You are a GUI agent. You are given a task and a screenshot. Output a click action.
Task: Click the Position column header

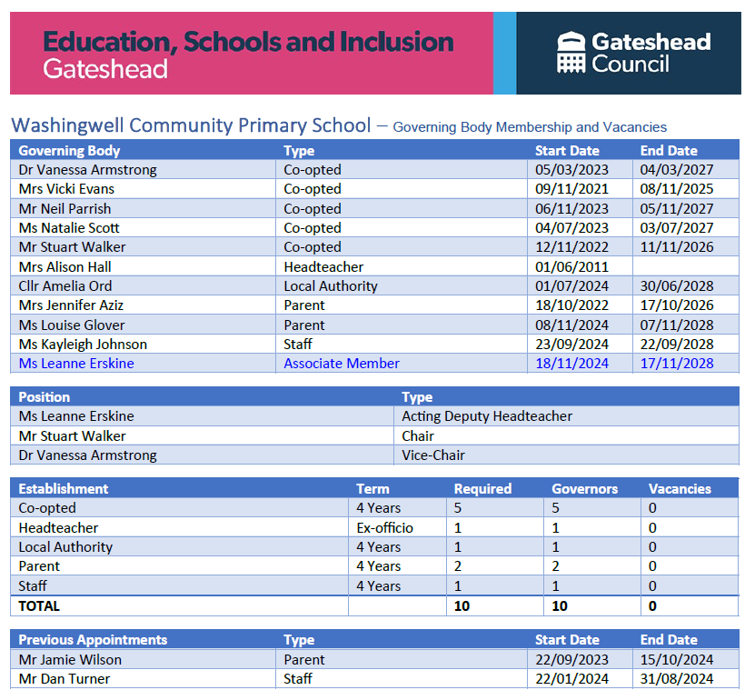(x=45, y=397)
